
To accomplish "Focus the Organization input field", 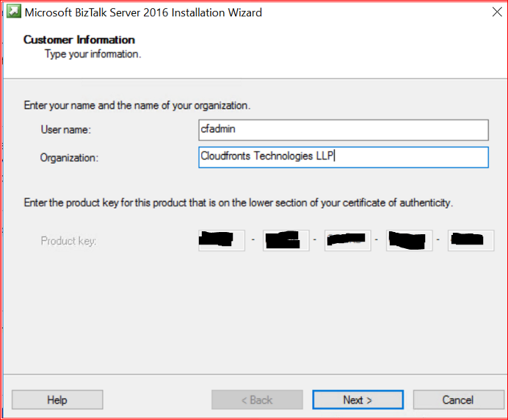I will click(x=343, y=157).
